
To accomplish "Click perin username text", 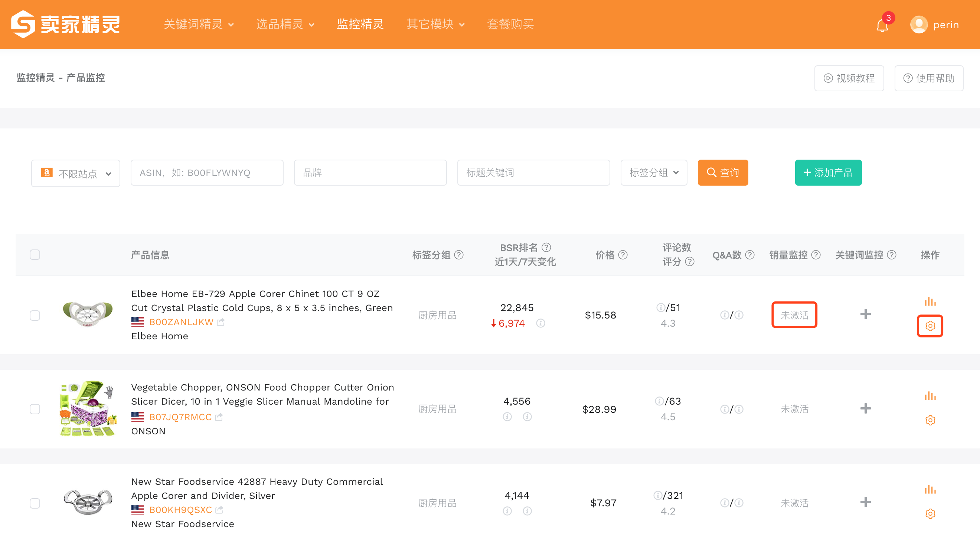I will pos(946,25).
